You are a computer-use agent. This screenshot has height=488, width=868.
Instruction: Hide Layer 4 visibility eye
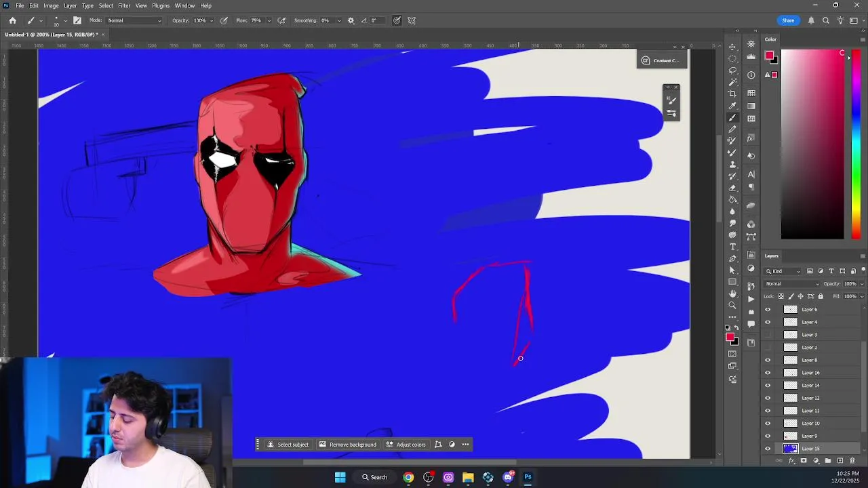tap(768, 322)
